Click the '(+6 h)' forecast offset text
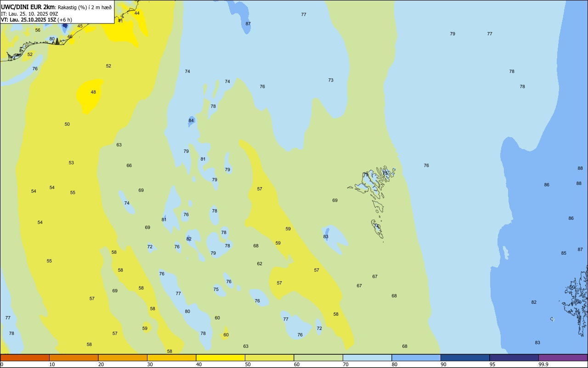 click(x=65, y=20)
